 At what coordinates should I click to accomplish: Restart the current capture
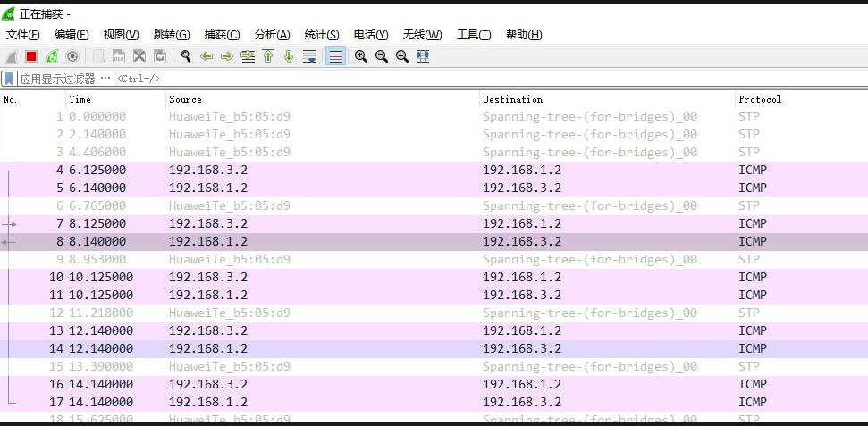pos(52,56)
